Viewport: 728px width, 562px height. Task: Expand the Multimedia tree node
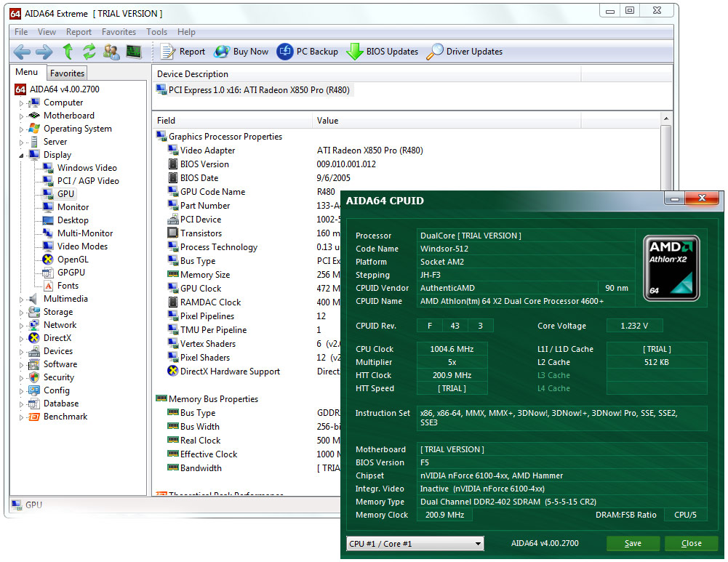point(21,300)
